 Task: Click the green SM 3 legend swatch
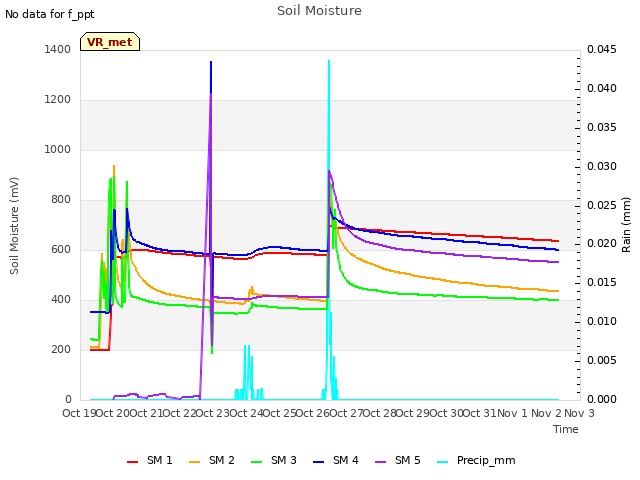pos(257,462)
